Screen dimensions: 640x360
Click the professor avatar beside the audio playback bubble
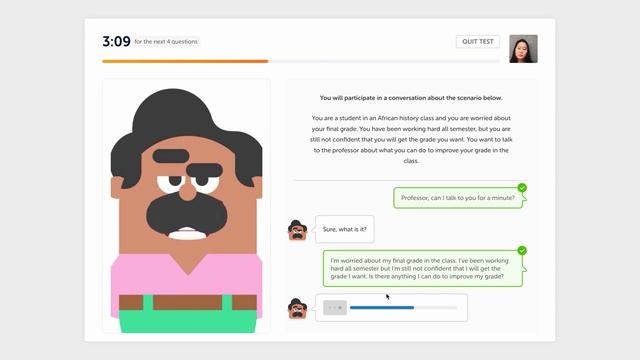click(x=297, y=309)
